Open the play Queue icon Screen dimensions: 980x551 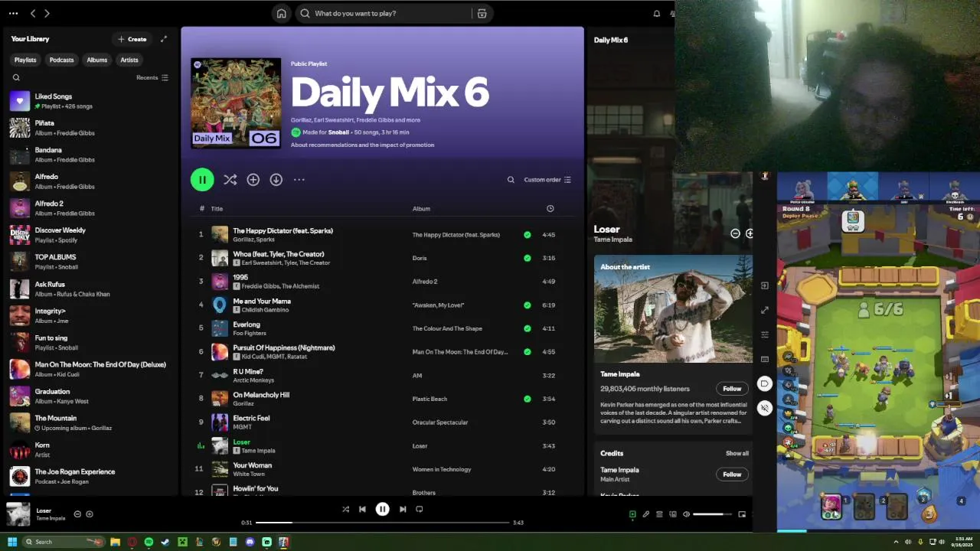[659, 514]
